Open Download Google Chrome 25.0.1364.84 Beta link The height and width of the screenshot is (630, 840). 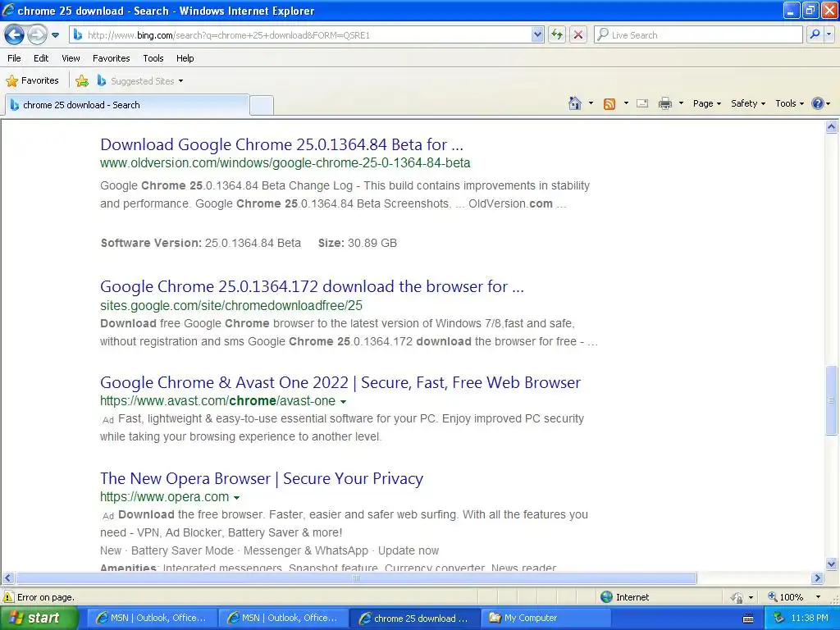[282, 144]
